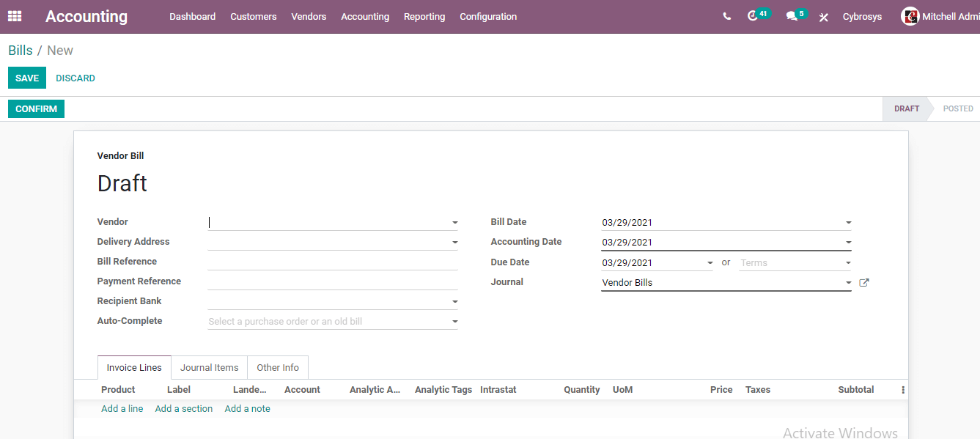Open the Configuration menu
Viewport: 980px width, 439px height.
[488, 16]
